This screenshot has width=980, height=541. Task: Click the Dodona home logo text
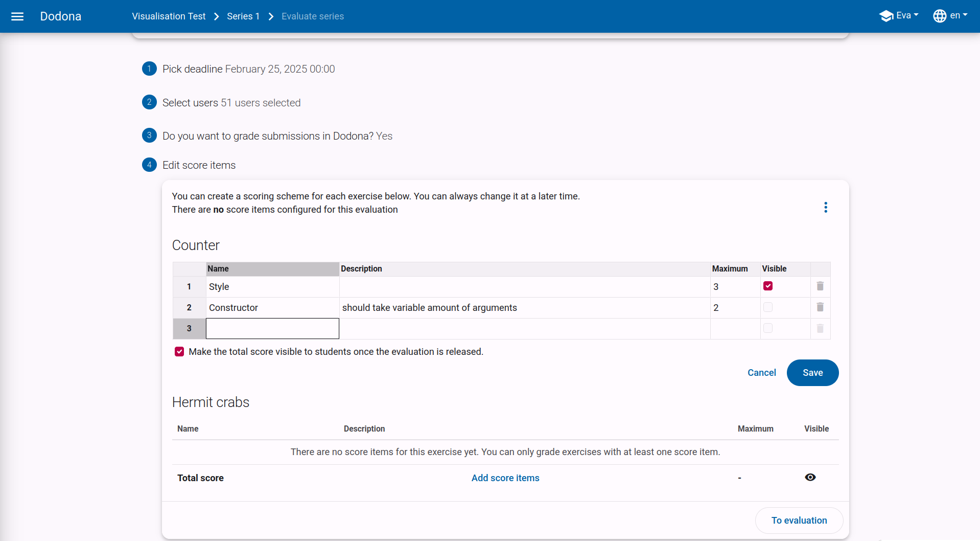coord(61,16)
